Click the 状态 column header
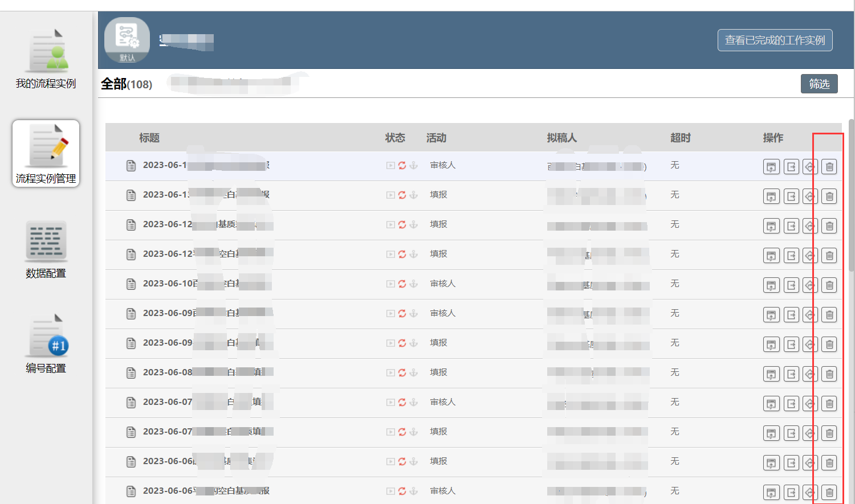Viewport: 855px width, 504px height. click(x=395, y=138)
